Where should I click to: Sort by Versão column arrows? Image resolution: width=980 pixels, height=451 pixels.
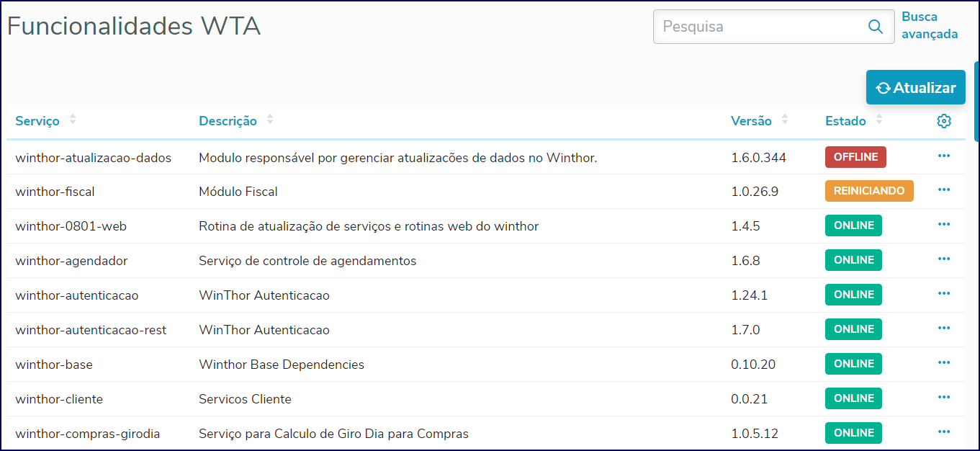[x=785, y=120]
